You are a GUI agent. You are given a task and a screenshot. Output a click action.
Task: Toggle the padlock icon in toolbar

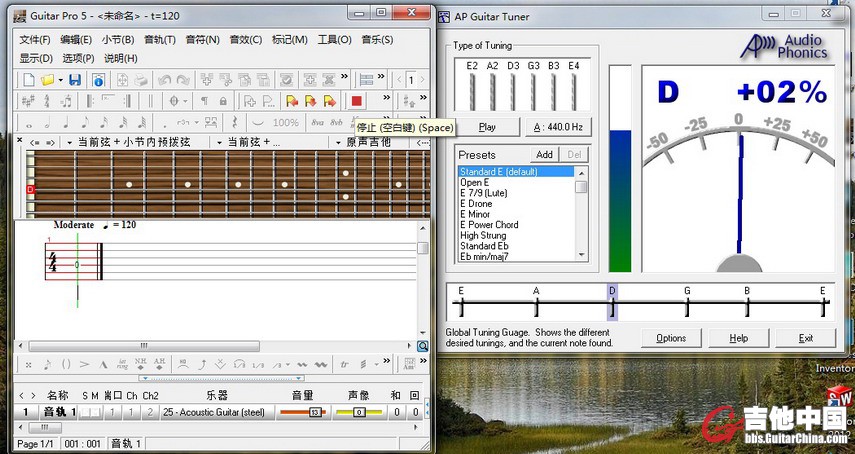coord(222,101)
